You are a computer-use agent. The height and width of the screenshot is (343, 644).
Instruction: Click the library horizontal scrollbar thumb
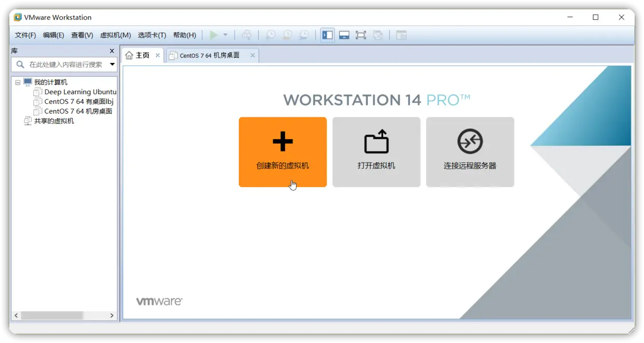52,315
